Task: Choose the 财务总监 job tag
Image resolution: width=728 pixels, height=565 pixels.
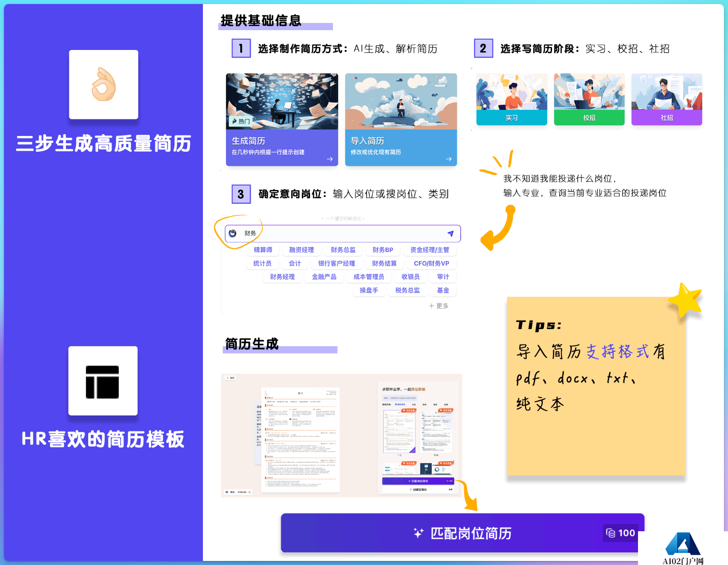Action: [343, 250]
